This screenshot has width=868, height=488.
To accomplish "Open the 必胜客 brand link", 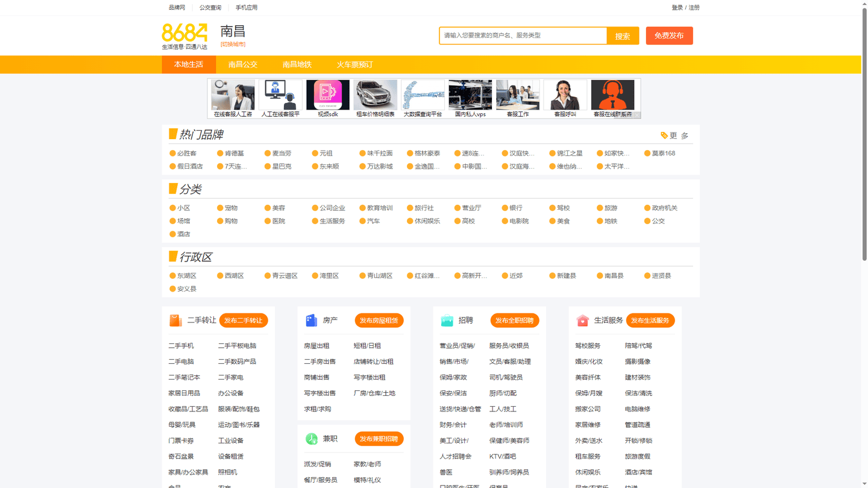I will pyautogui.click(x=187, y=153).
